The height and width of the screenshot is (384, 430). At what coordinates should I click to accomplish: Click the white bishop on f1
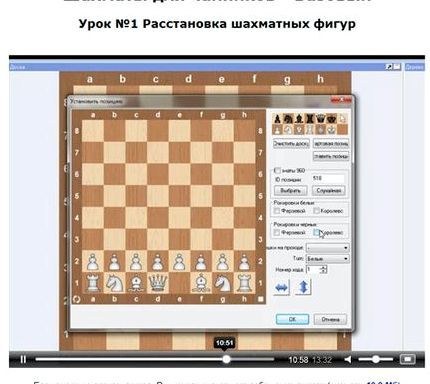pyautogui.click(x=201, y=283)
